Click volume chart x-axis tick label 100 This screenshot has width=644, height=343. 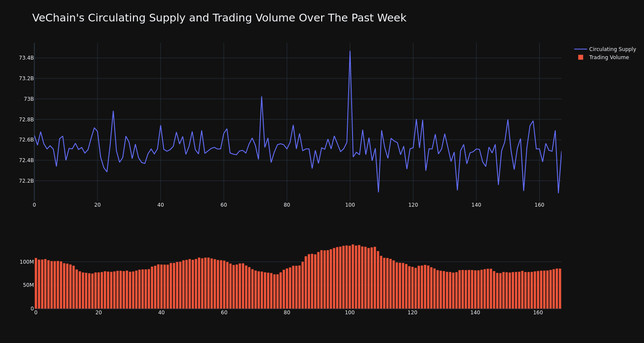[350, 313]
